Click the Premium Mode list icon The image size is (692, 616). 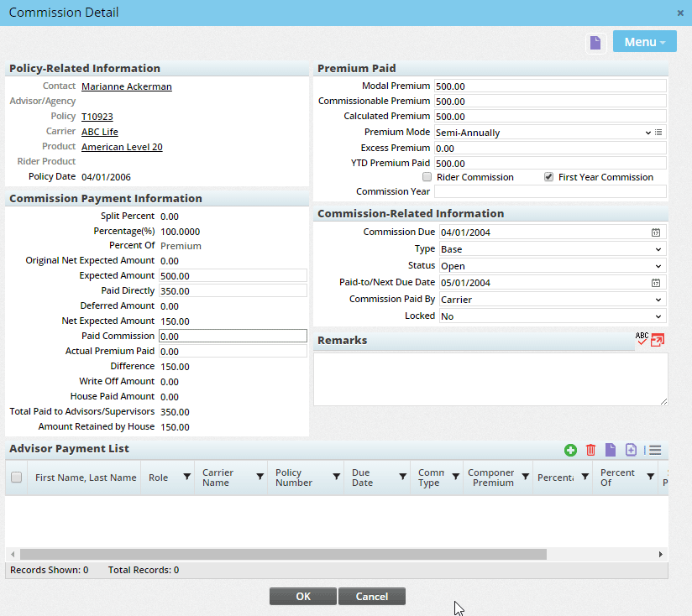tap(659, 133)
